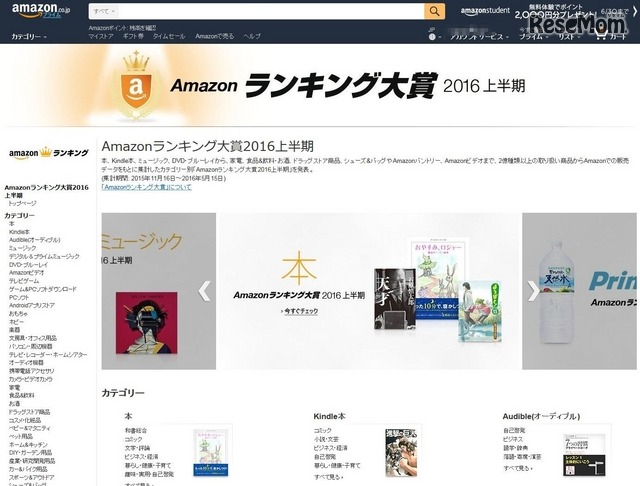Expand the カテゴリー dropdown in header
Image resolution: width=640 pixels, height=486 pixels.
(x=29, y=37)
